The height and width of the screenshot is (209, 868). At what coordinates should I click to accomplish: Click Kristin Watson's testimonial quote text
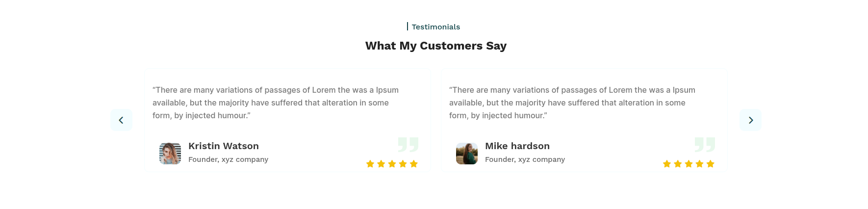coord(276,103)
